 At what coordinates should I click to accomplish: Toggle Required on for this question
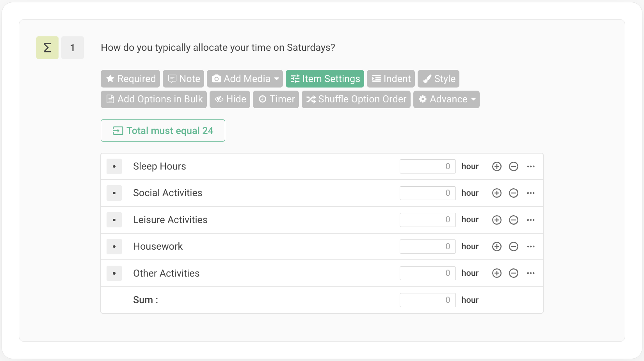click(130, 79)
